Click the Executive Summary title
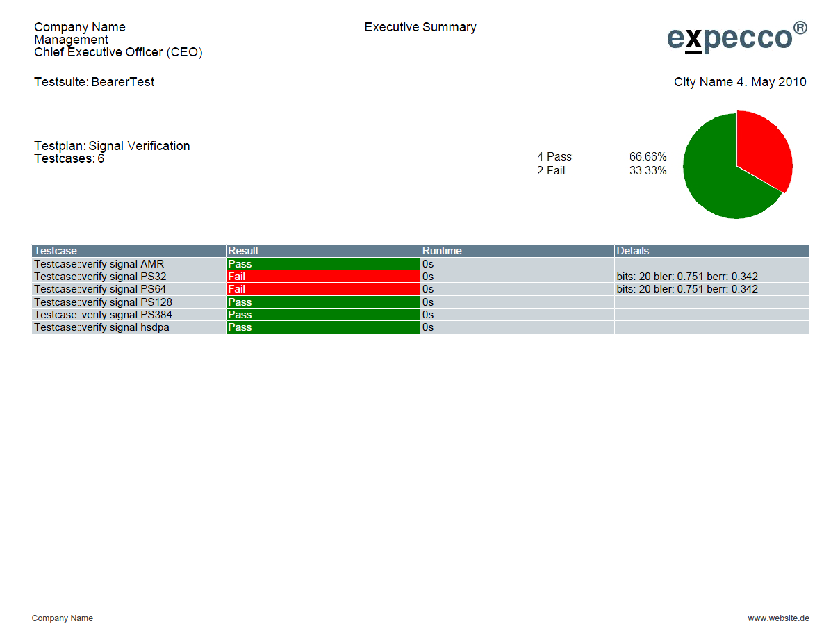 [420, 27]
